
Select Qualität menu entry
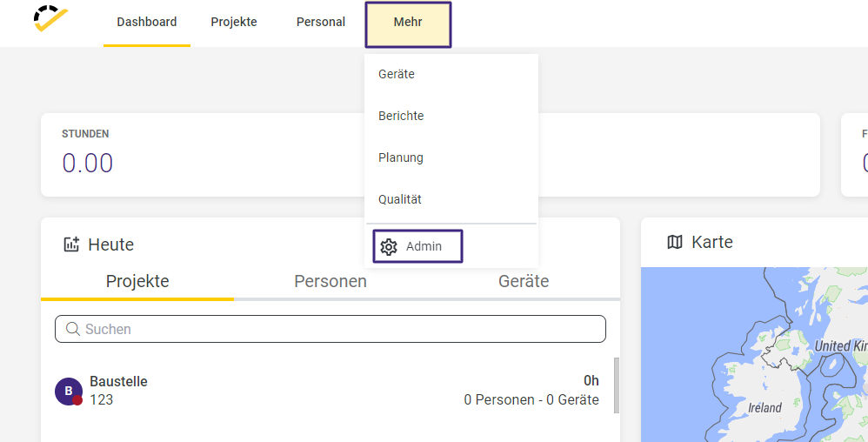400,199
